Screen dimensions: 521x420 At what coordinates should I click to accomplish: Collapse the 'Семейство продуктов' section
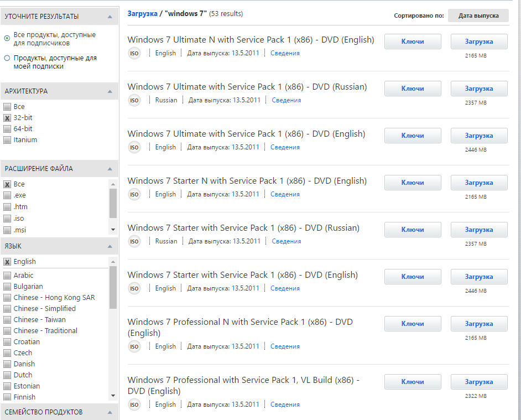click(110, 412)
